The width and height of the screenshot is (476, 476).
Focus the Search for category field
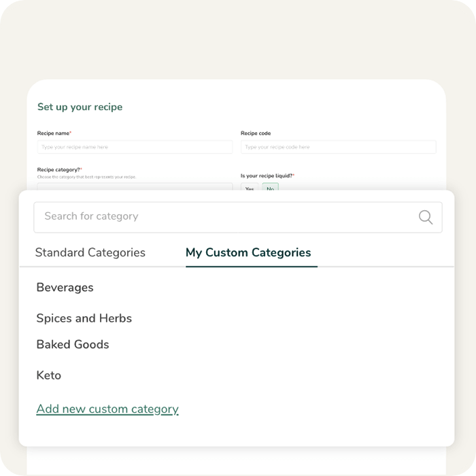(224, 217)
